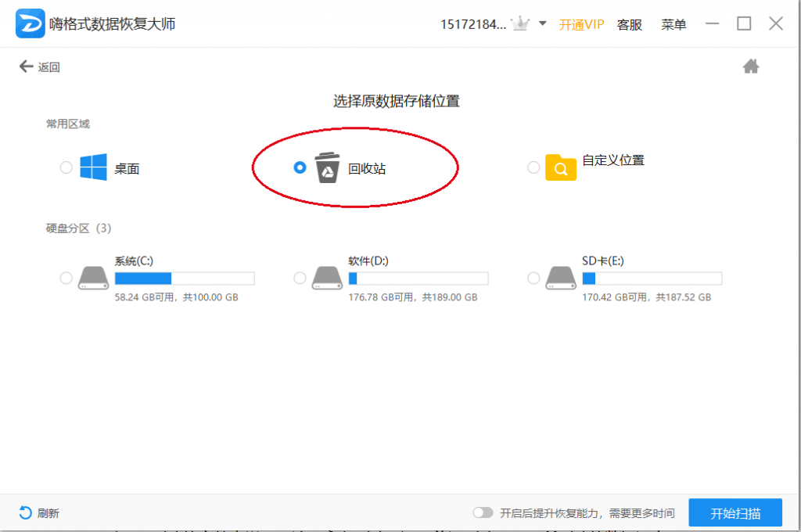Image resolution: width=801 pixels, height=532 pixels.
Task: Click the 回收站 label
Action: 367,169
